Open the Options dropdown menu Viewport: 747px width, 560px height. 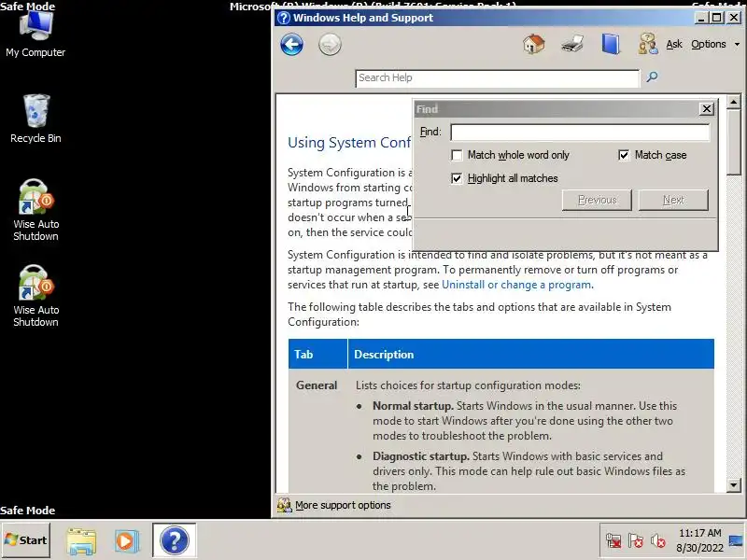coord(715,44)
